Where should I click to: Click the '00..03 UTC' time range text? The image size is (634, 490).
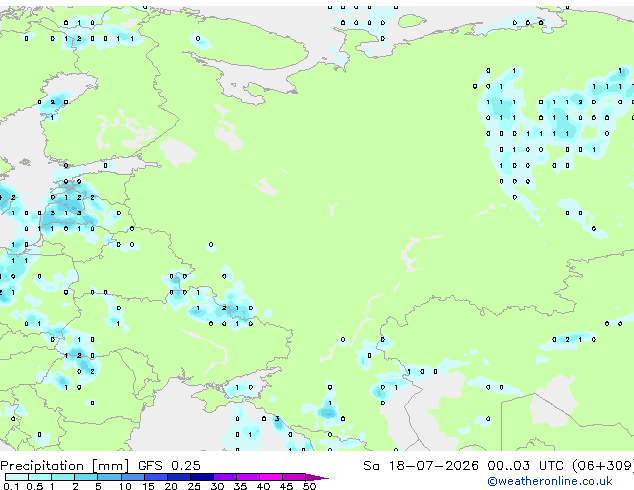(525, 466)
